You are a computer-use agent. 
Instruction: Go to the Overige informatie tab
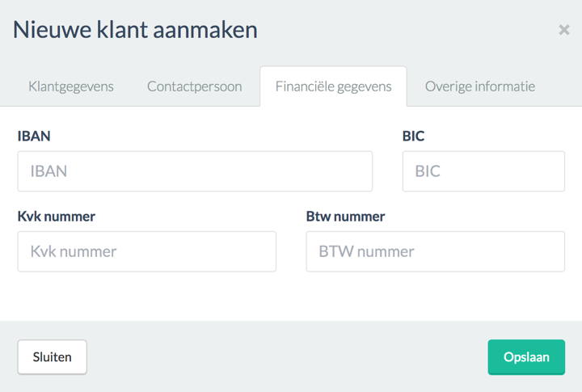tap(479, 86)
